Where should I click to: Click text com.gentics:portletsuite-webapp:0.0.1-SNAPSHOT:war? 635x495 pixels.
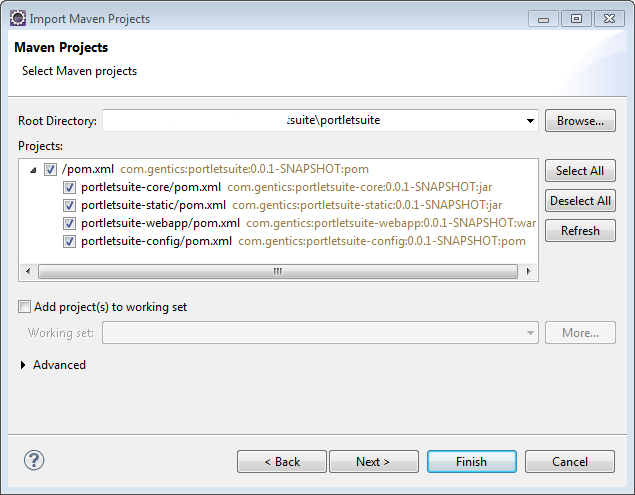click(391, 223)
